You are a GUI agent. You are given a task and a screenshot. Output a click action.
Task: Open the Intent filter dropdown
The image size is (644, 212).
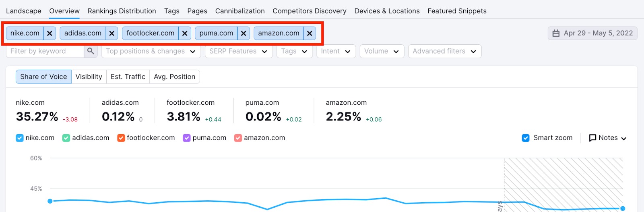pos(336,51)
